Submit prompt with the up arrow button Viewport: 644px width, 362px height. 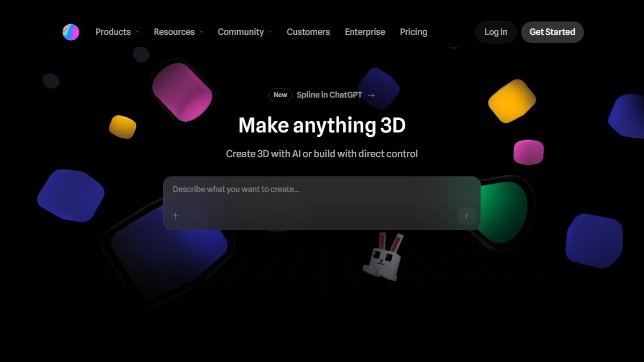(x=466, y=216)
